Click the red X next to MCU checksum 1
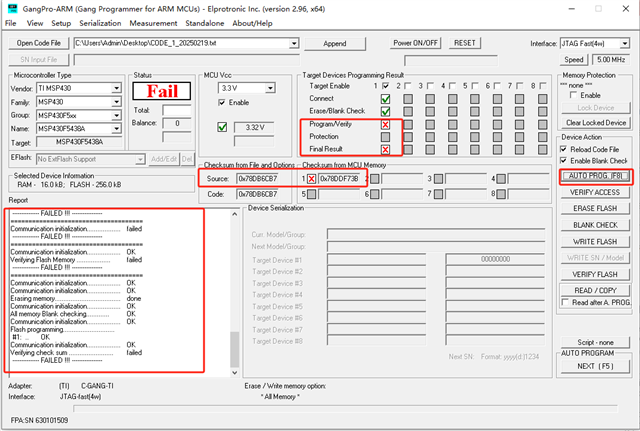Viewport: 640px width, 431px height. (x=311, y=179)
